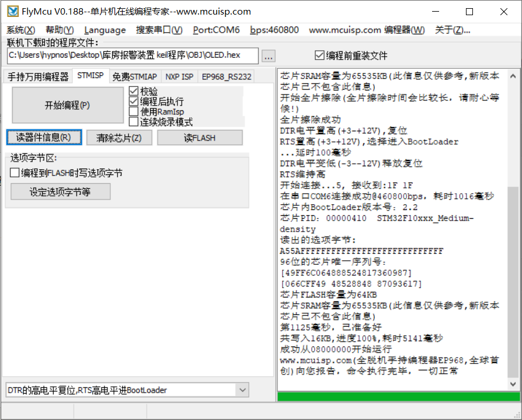
Task: Open the 系统(X) menu
Action: coord(20,30)
